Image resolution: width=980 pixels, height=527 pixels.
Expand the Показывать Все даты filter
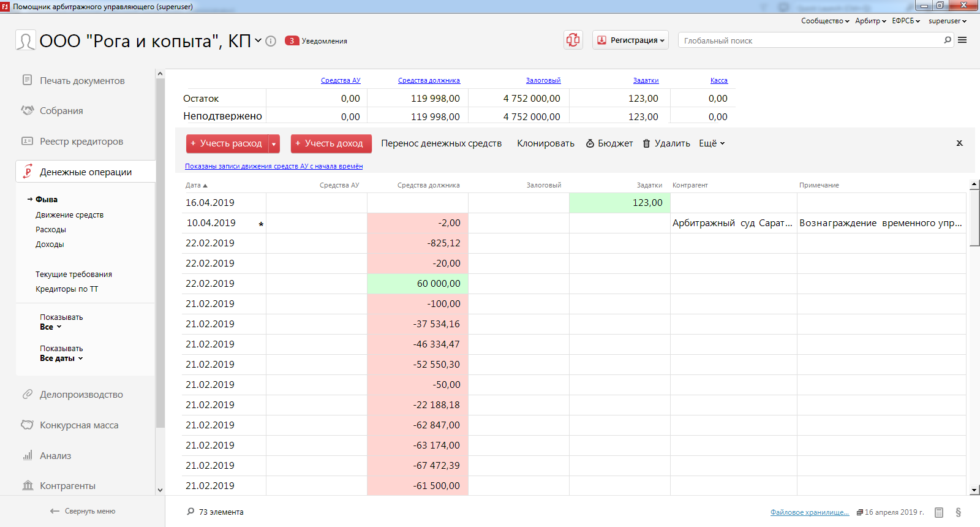tap(61, 358)
